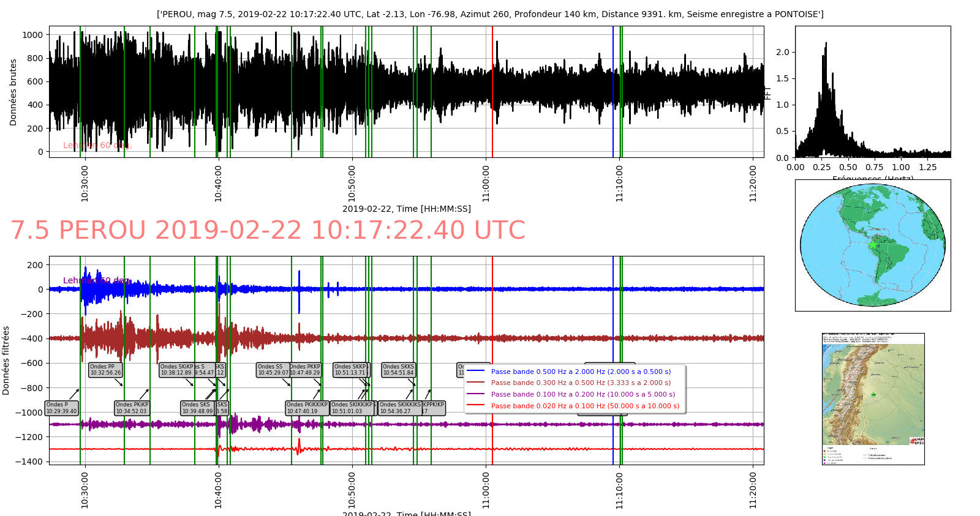The height and width of the screenshot is (516, 980).
Task: Click the Ondes SKKS 10:54:51.84 label
Action: 398,370
